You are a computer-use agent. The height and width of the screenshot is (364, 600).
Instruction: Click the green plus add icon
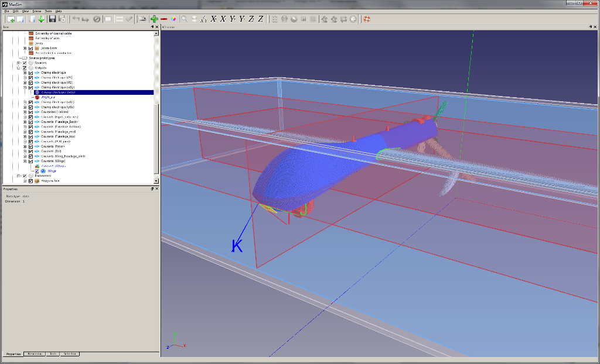coord(154,19)
